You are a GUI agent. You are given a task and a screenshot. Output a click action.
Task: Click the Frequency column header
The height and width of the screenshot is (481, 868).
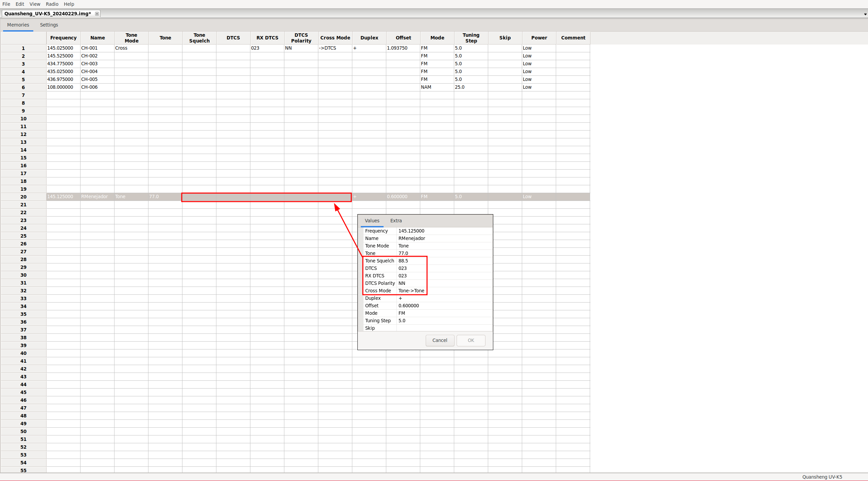[x=63, y=38]
